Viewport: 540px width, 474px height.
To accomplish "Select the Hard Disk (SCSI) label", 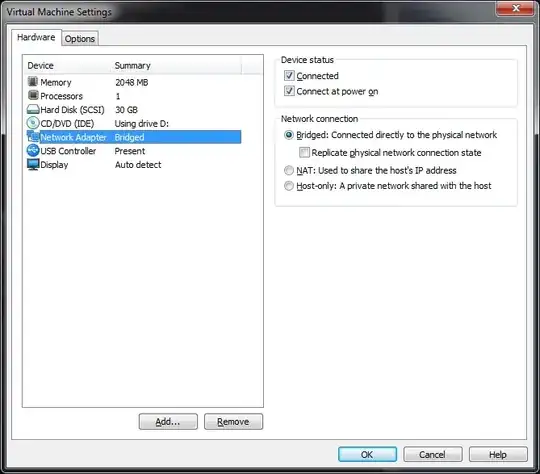I will [72, 110].
